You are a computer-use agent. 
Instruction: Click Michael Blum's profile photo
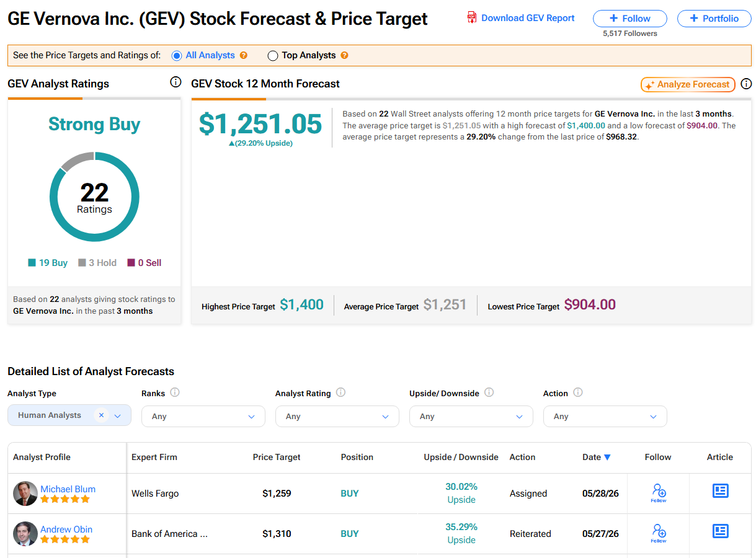coord(25,494)
